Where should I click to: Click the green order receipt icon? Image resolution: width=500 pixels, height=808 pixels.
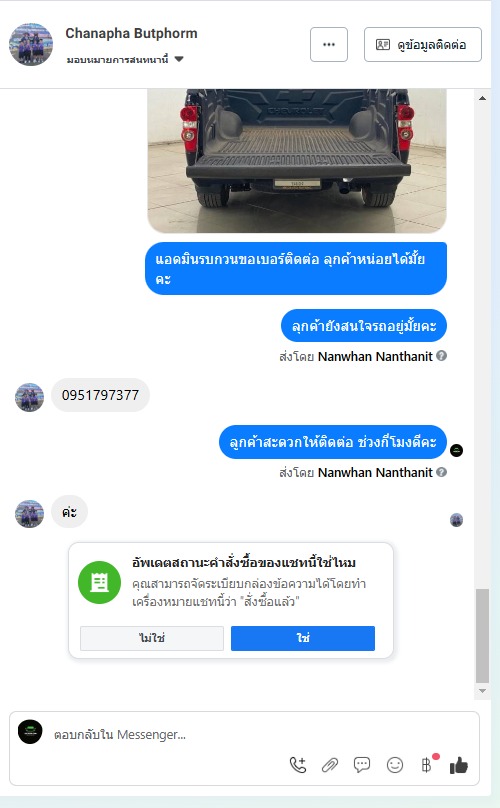click(99, 583)
